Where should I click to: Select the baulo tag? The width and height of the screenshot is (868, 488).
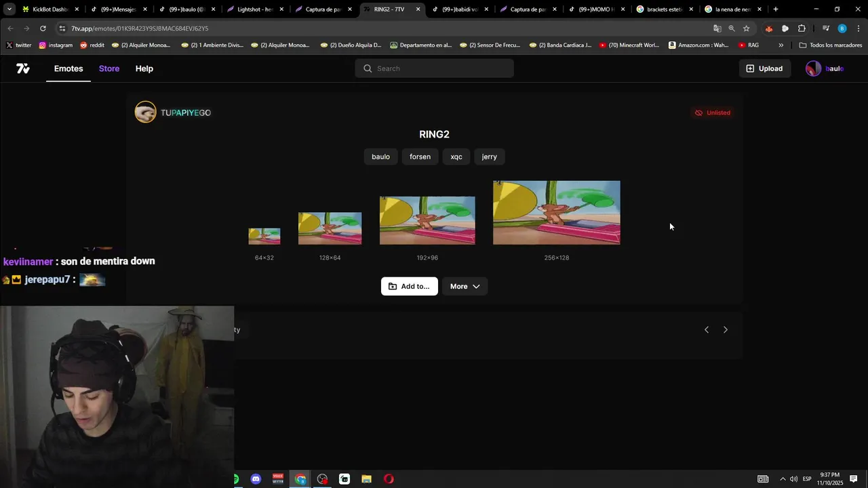coord(380,157)
